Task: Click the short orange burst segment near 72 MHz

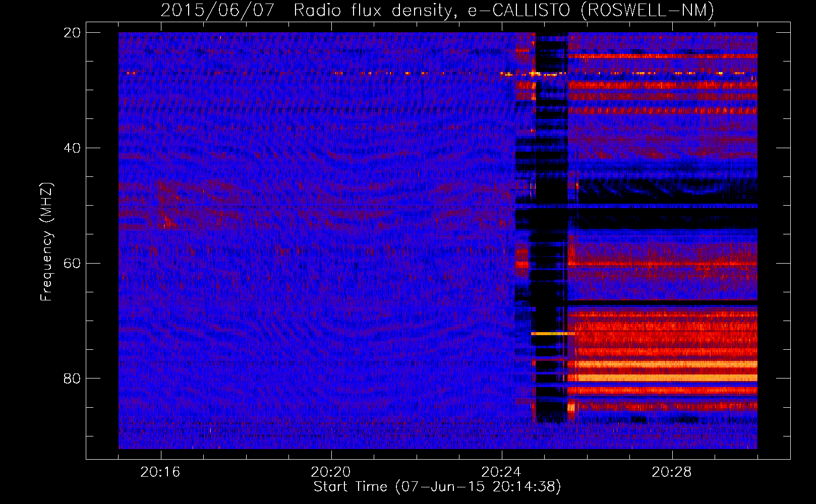Action: 553,334
